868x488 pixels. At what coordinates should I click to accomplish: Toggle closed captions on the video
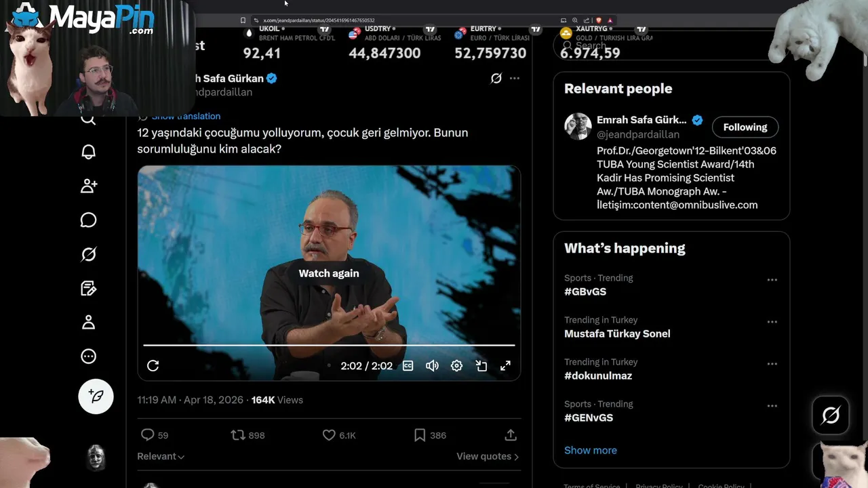[x=408, y=366]
